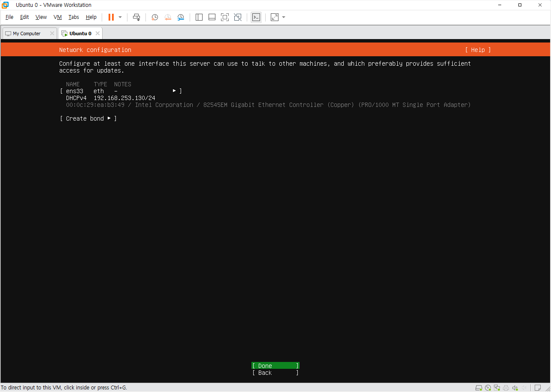Click the VMware Workstation title bar logo
The image size is (551, 392).
5,5
